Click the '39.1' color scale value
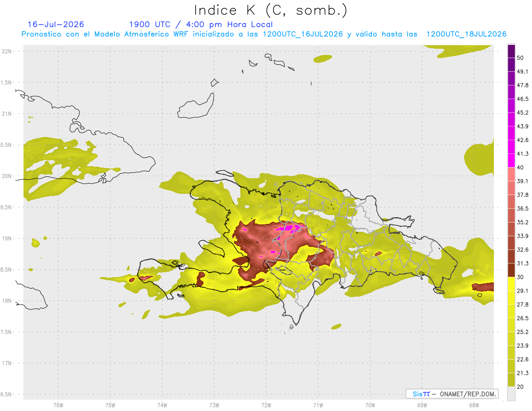 (x=523, y=181)
